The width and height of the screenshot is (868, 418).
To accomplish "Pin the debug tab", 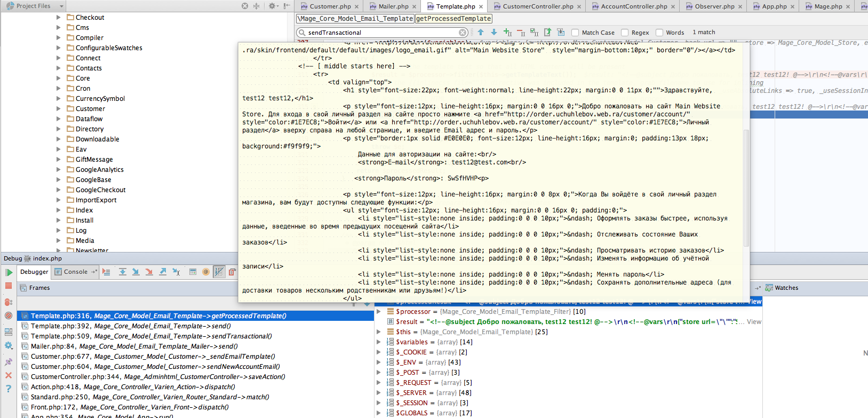I will 9,362.
